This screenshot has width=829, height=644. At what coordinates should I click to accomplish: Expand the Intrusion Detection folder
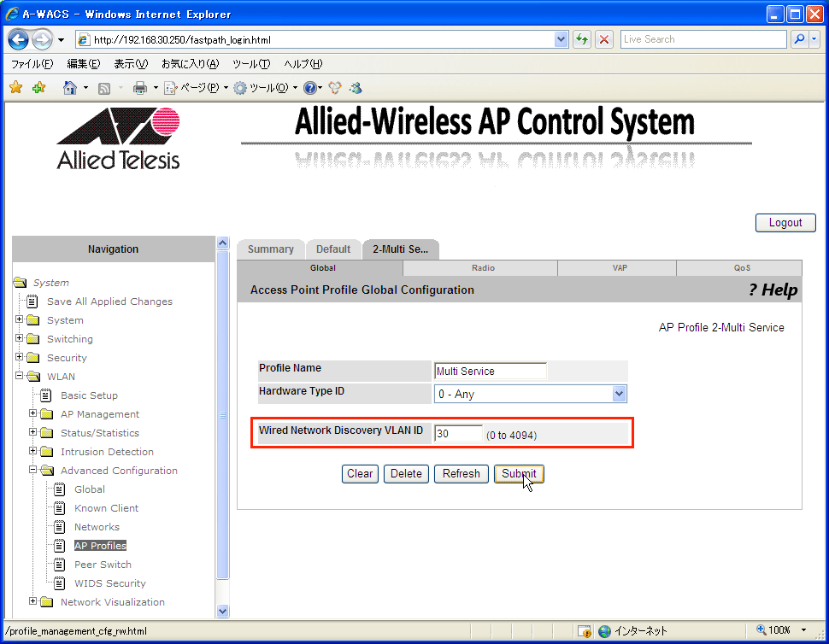[x=32, y=451]
